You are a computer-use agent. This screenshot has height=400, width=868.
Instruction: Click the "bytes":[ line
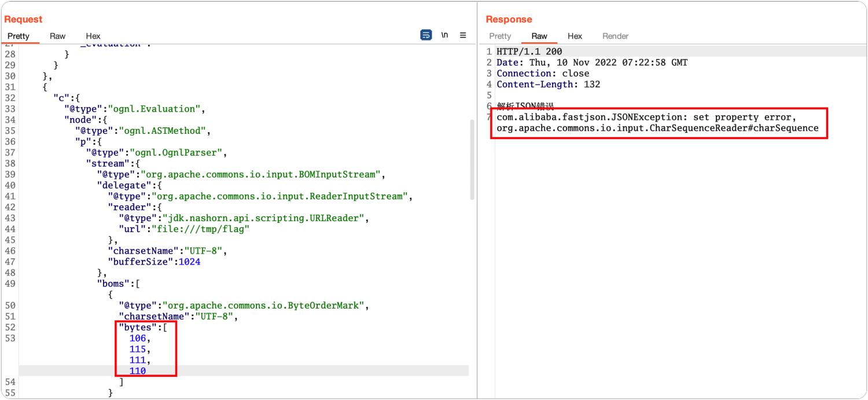(143, 327)
